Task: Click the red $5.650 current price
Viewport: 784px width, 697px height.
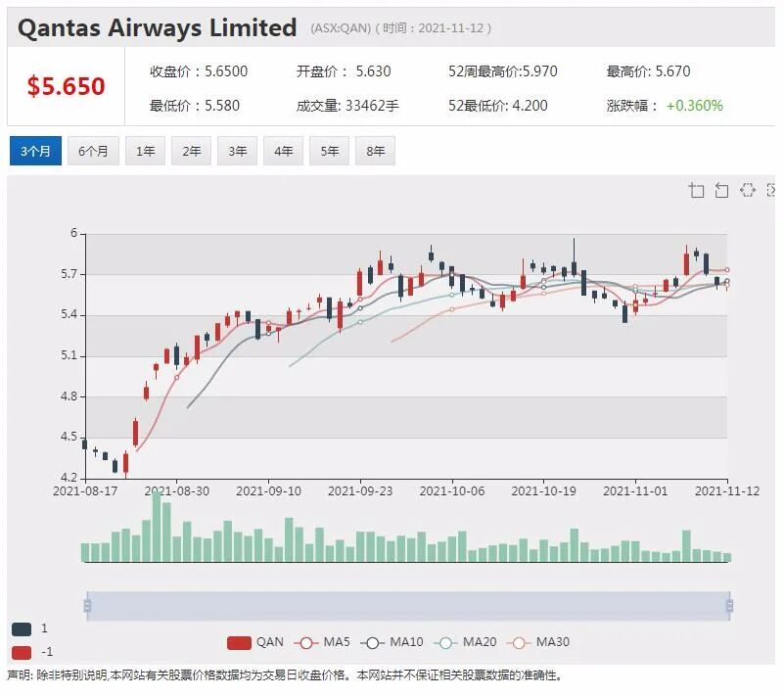Action: click(66, 86)
